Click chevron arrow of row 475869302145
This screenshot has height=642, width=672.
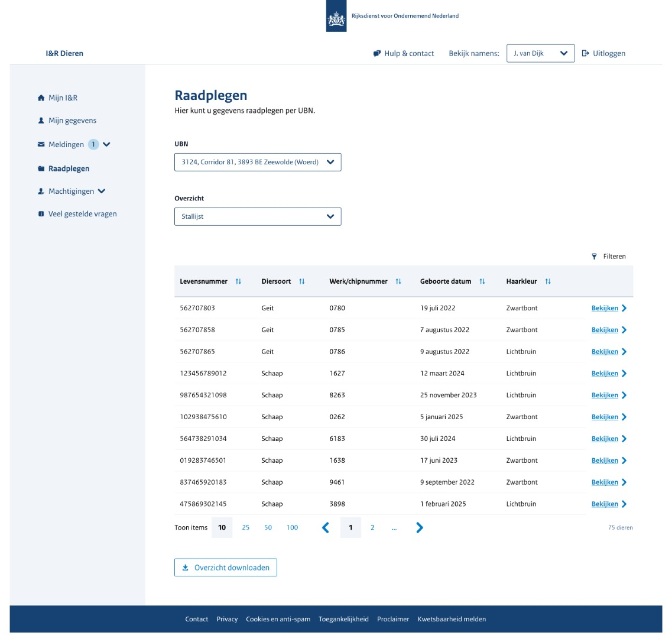624,504
